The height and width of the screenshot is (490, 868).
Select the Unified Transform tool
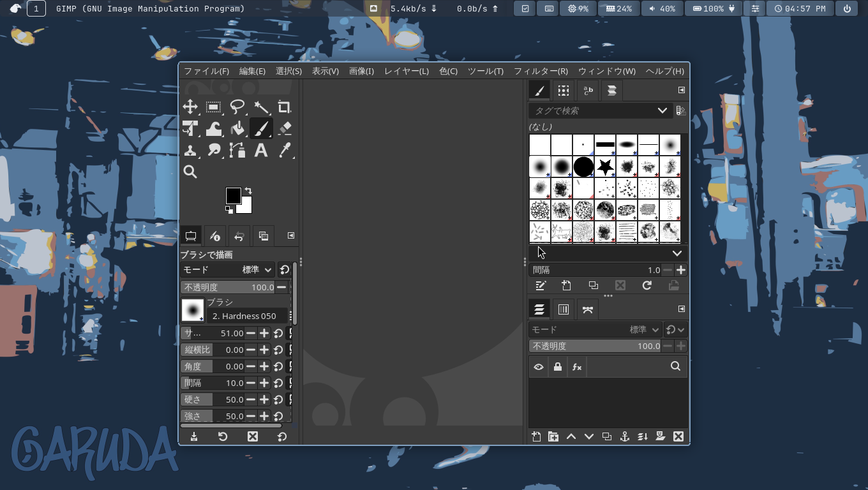[x=190, y=128]
